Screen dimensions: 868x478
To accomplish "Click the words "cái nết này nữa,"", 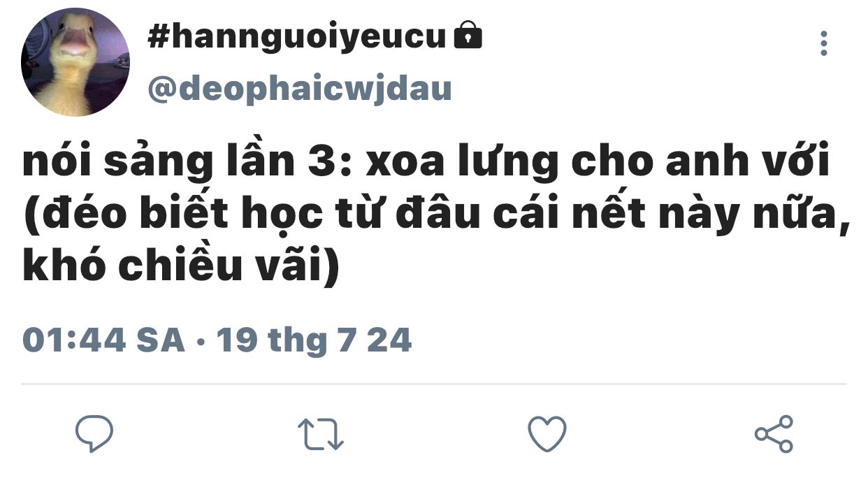I will (x=670, y=215).
